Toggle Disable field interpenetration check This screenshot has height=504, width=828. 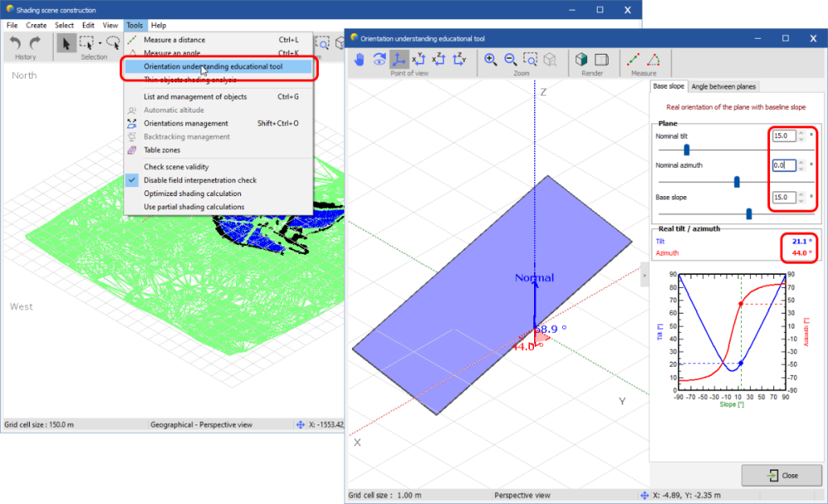(x=200, y=180)
